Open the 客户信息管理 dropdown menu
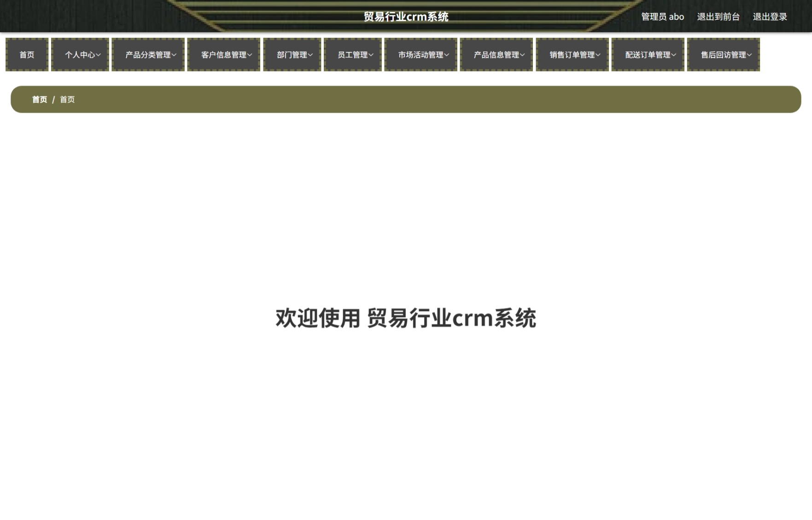812x520 pixels. pos(224,55)
